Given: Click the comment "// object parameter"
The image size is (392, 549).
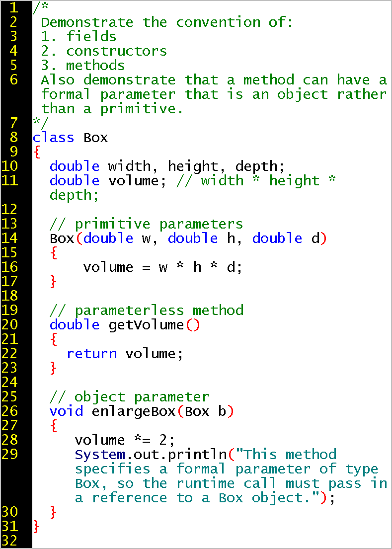Looking at the screenshot, I should point(129,397).
